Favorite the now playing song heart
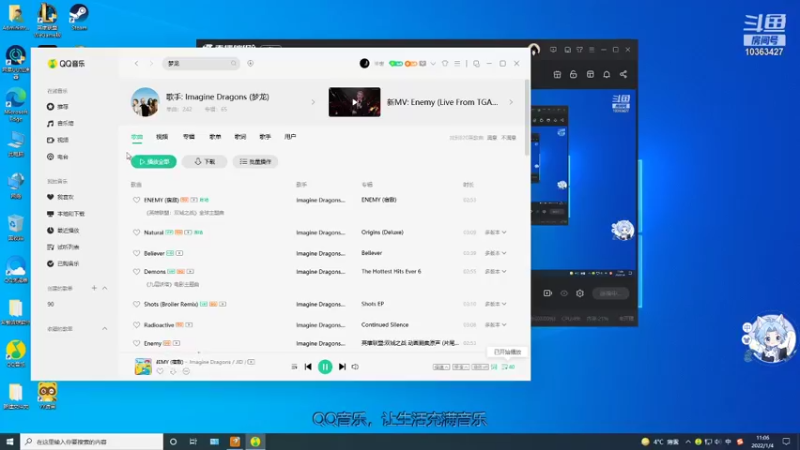800x450 pixels. click(x=160, y=372)
